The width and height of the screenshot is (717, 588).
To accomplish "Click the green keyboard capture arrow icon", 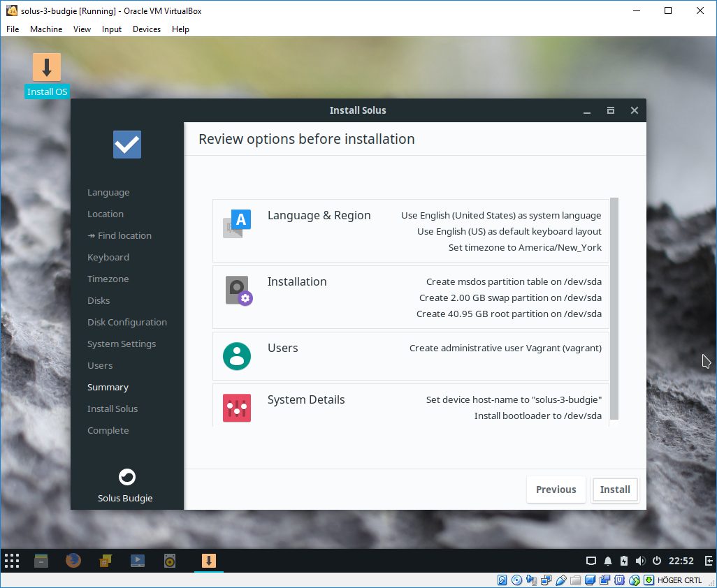I will [649, 580].
